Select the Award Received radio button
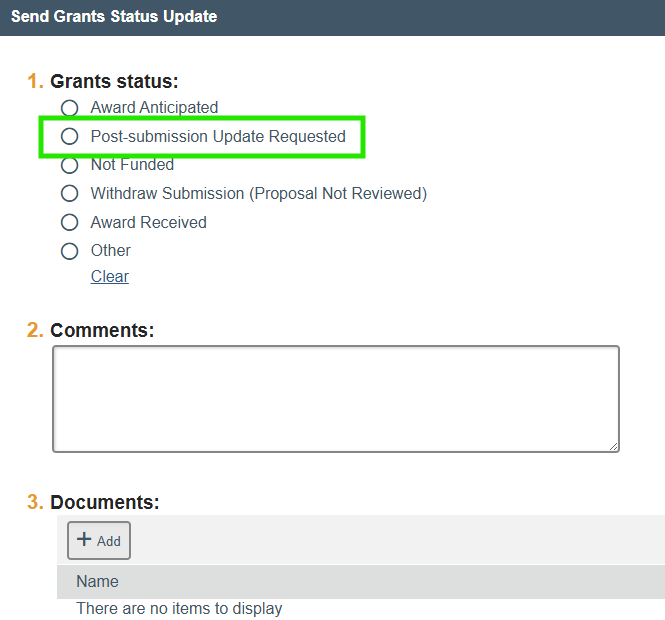The width and height of the screenshot is (665, 620). pos(69,222)
